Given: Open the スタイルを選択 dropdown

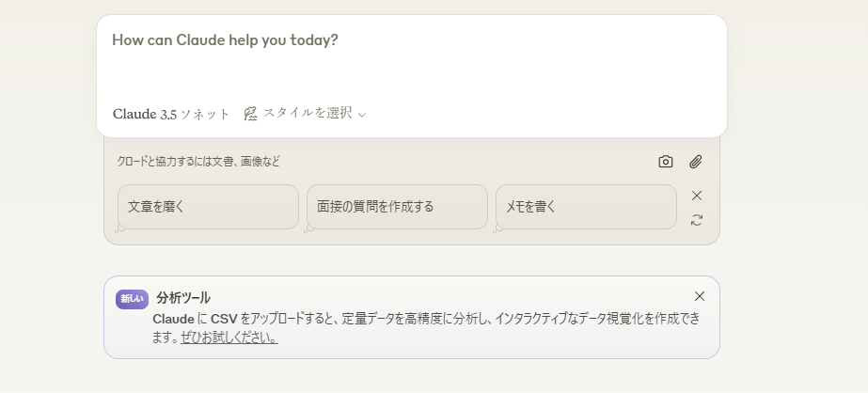Looking at the screenshot, I should (x=307, y=113).
